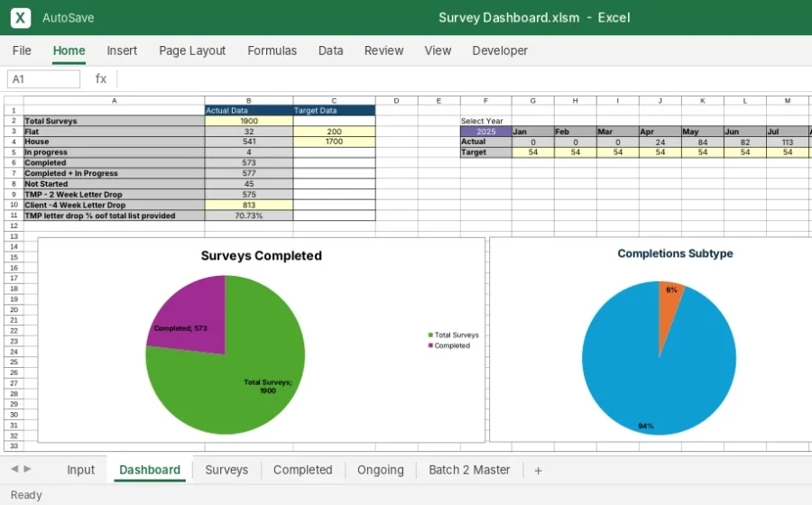The height and width of the screenshot is (505, 812).
Task: Click the Excel app logo icon
Action: pos(20,18)
